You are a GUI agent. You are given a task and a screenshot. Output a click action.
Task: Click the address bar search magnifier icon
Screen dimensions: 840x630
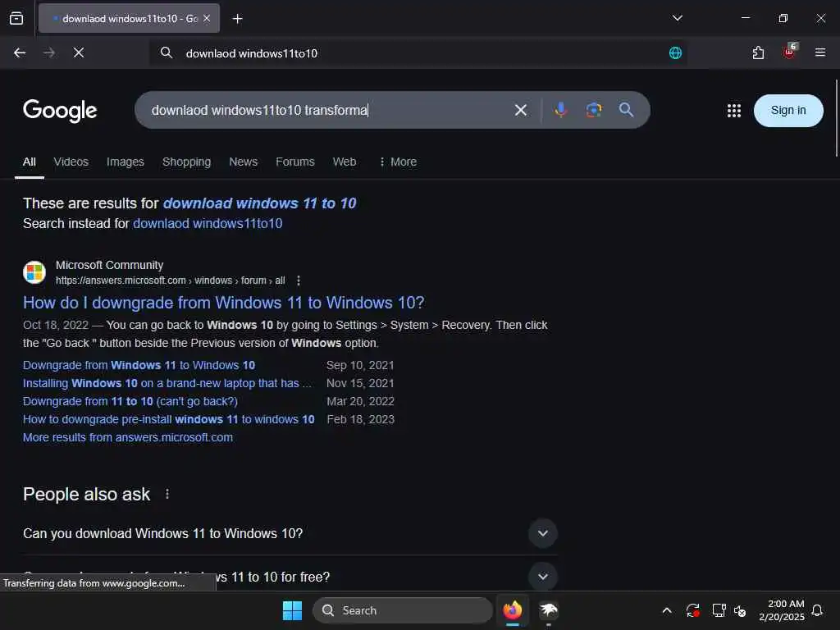(x=167, y=52)
